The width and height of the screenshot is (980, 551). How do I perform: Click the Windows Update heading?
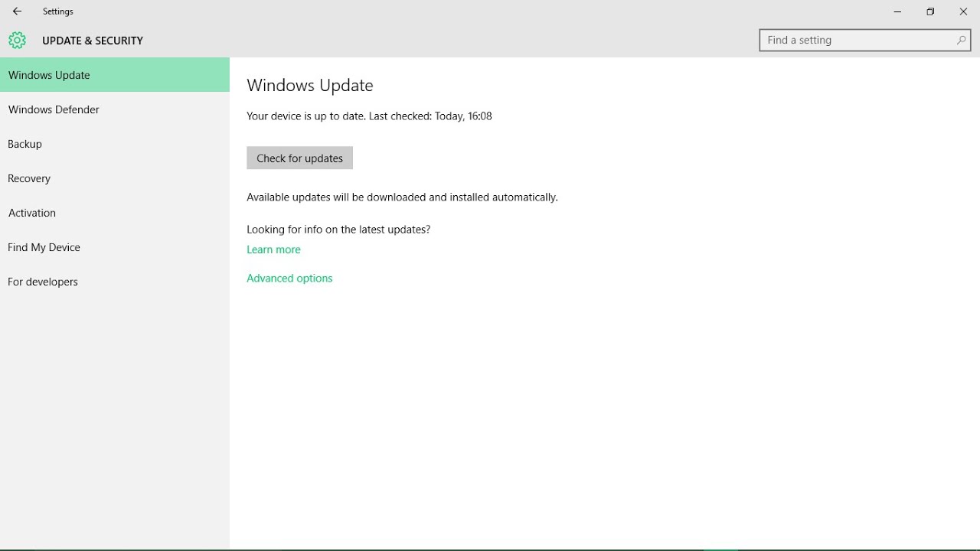(x=310, y=86)
